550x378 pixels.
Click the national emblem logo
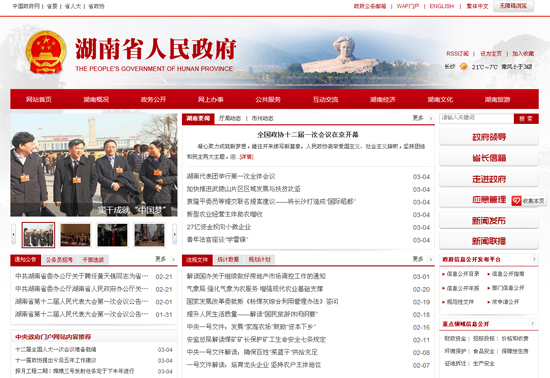(46, 52)
